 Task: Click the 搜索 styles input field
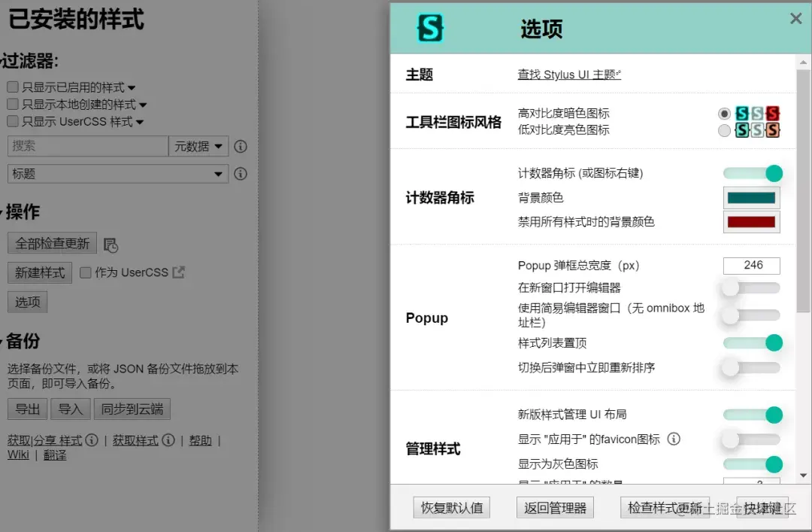(x=88, y=146)
